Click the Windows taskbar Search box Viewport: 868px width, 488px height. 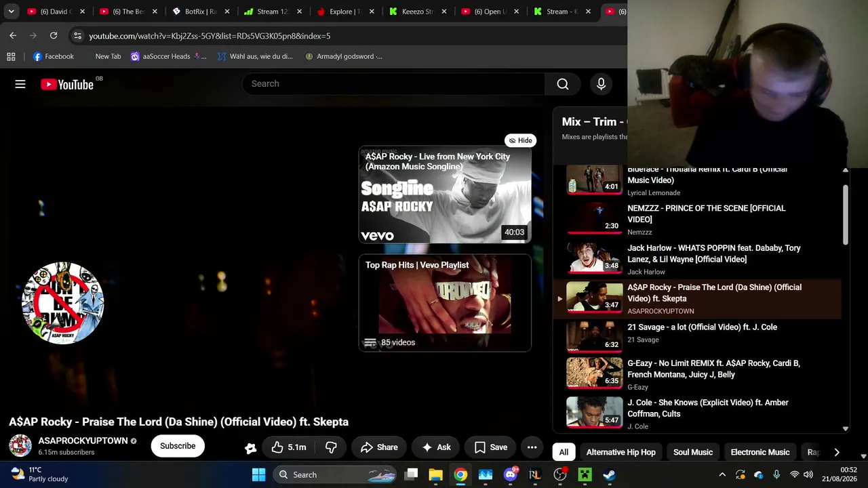click(336, 474)
